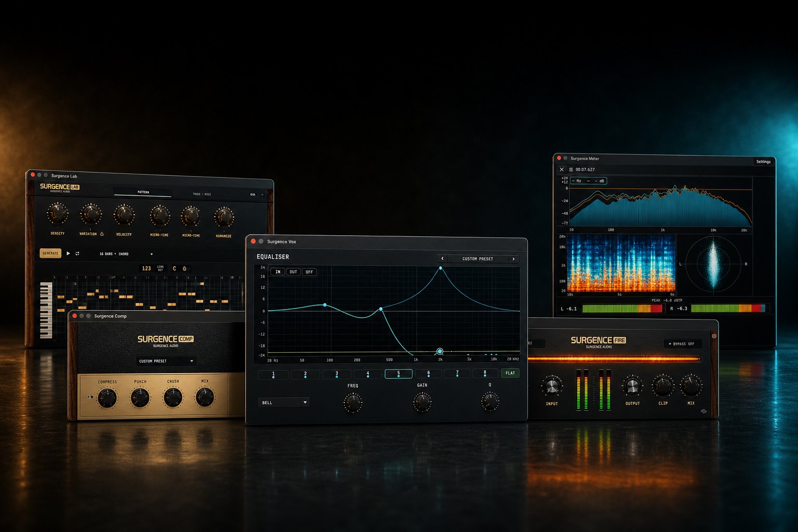The width and height of the screenshot is (798, 532).
Task: Click the DENSITY knob in Surgence Lab
Action: (57, 214)
